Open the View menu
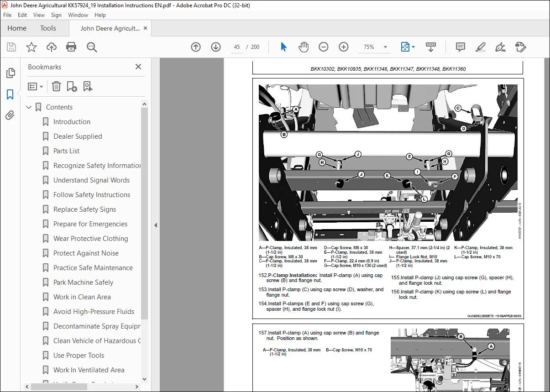 [39, 15]
